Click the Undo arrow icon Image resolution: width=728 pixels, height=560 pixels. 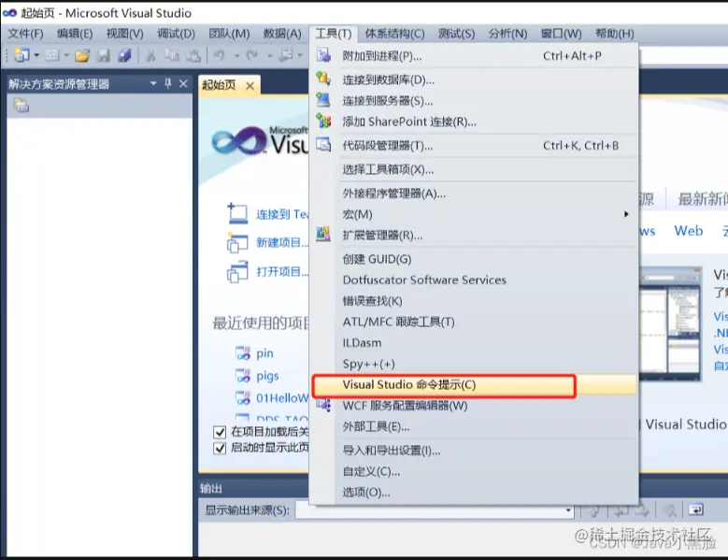(219, 56)
